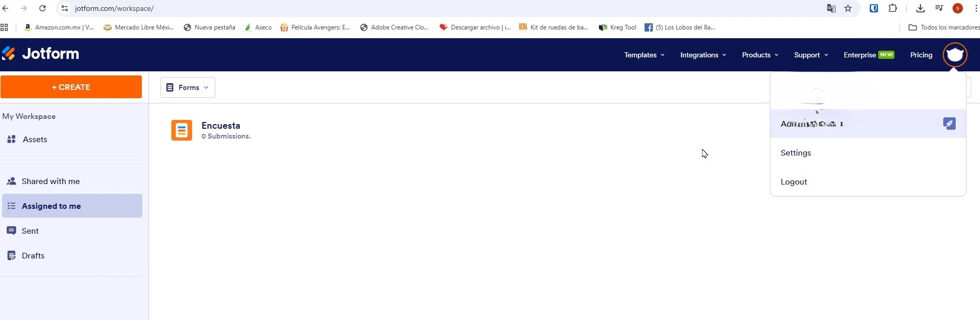
Task: Open the Enterprise page
Action: pos(869,55)
